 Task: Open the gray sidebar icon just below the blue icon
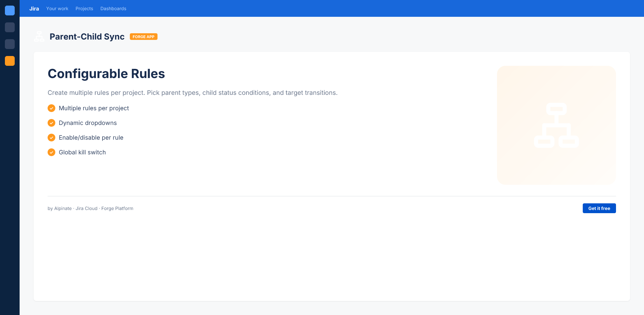click(10, 27)
